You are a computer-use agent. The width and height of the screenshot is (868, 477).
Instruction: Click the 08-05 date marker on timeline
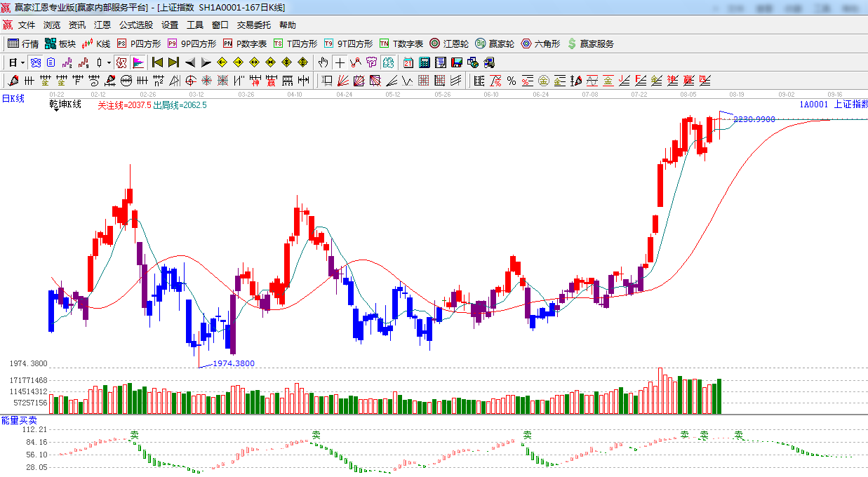tap(688, 94)
